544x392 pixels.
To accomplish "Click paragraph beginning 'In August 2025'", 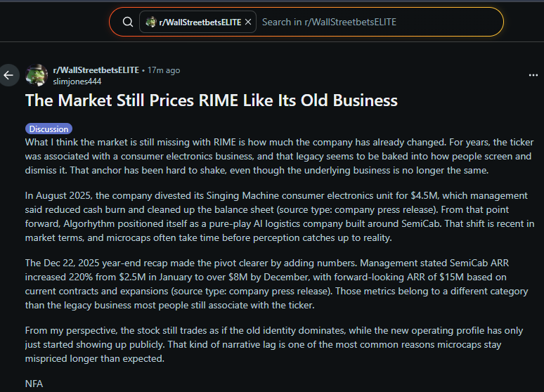I will (280, 216).
